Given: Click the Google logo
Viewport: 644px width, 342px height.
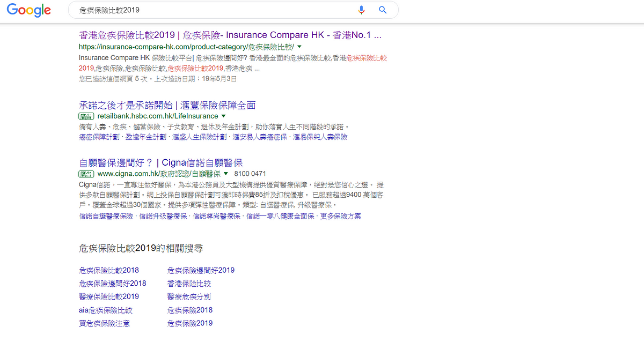Looking at the screenshot, I should 29,10.
